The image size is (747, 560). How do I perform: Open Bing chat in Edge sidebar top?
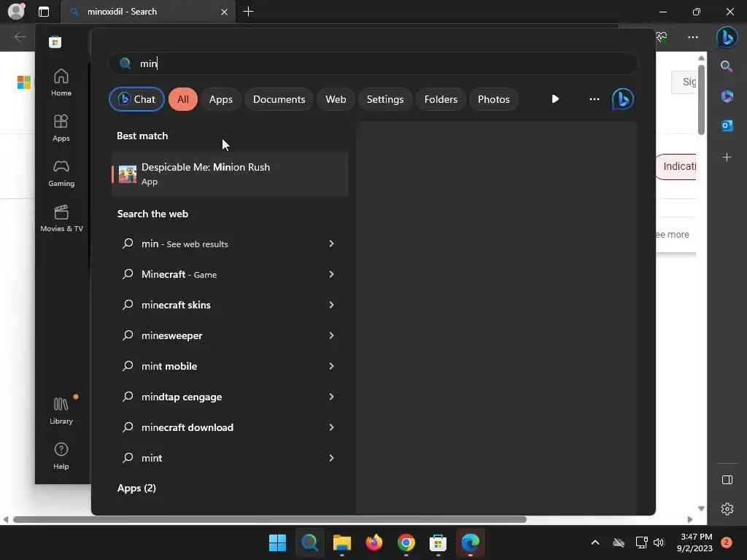coord(727,36)
